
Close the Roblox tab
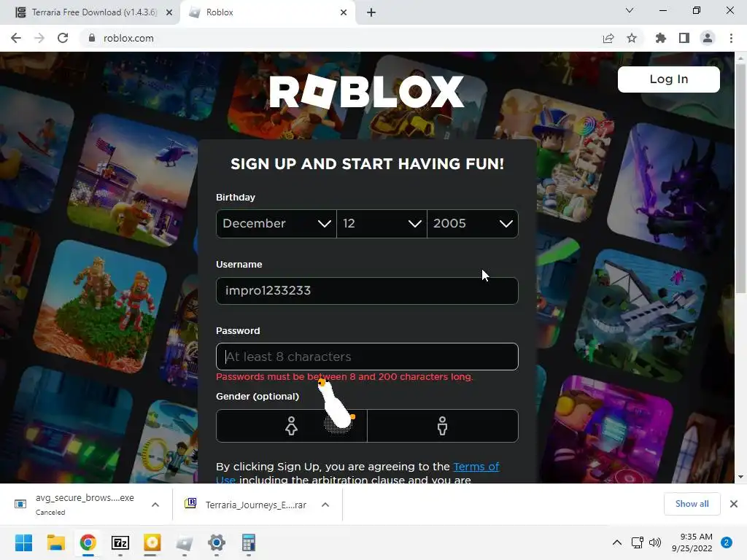[344, 12]
